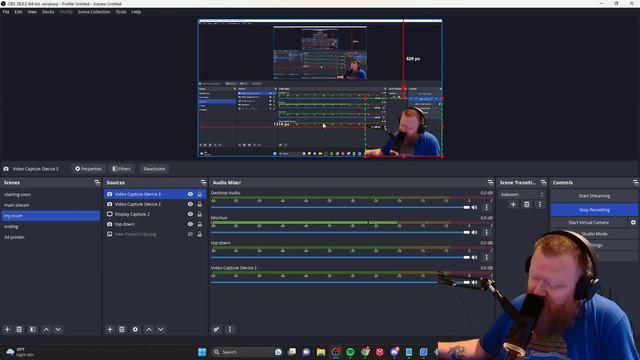Image resolution: width=640 pixels, height=360 pixels.
Task: Open transition properties three-dot menu
Action: coord(540,204)
